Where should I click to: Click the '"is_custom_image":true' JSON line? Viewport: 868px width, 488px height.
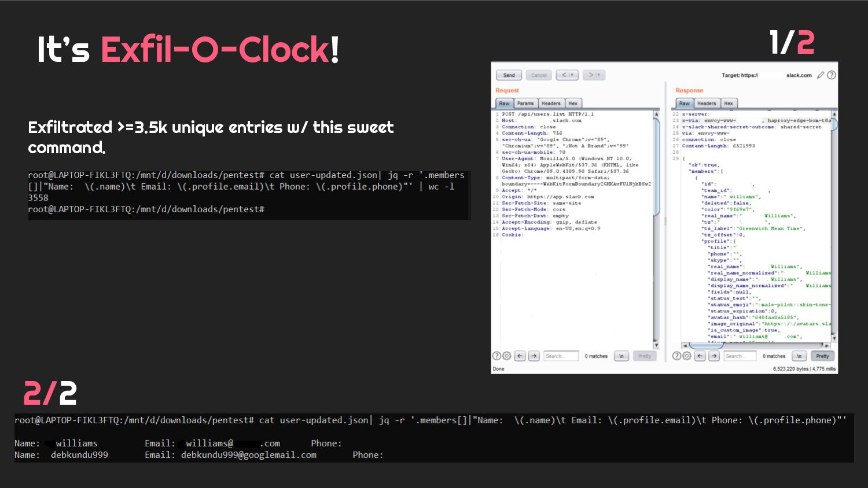[x=744, y=330]
